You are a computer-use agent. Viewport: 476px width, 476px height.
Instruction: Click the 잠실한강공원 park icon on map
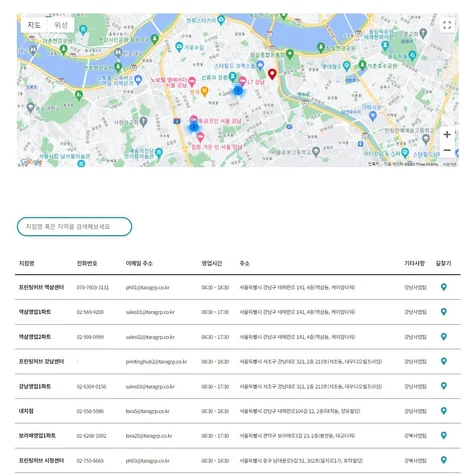pyautogui.click(x=321, y=47)
